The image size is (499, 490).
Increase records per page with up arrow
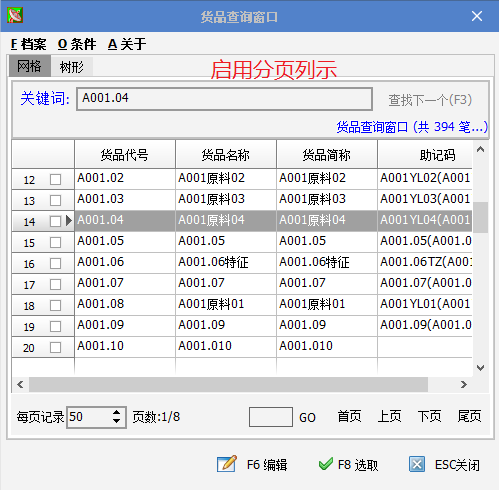(x=116, y=412)
